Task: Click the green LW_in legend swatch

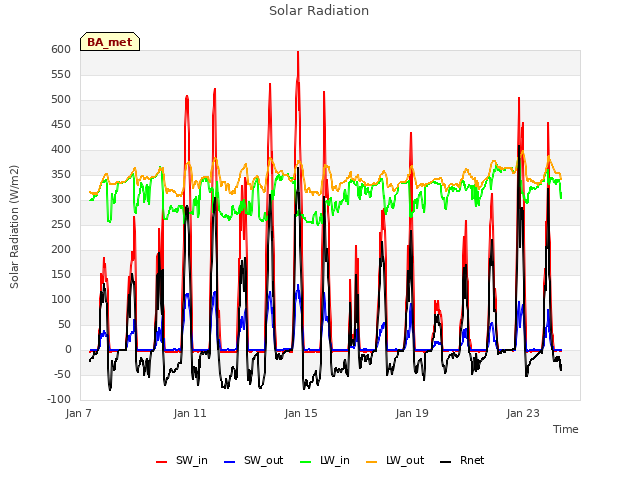Action: coord(306,462)
